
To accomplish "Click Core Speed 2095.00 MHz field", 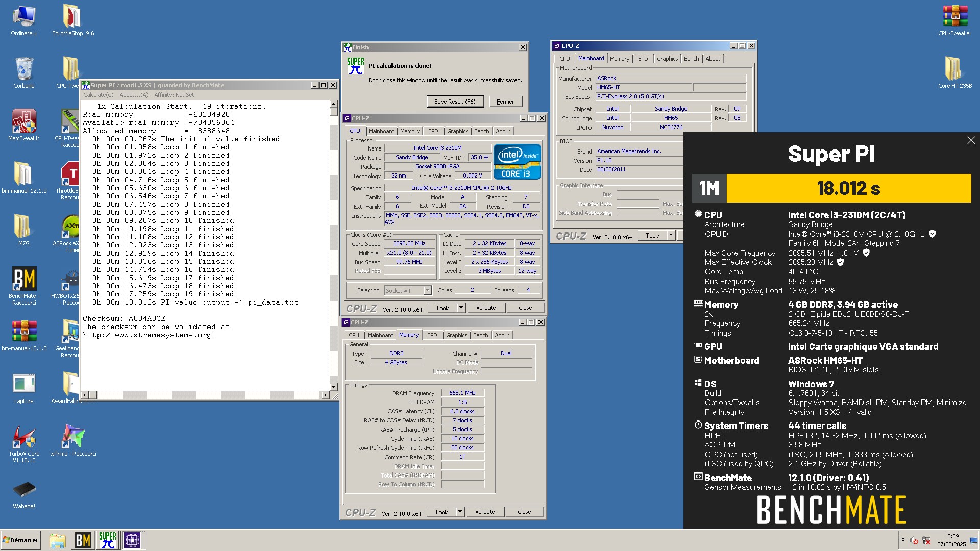I will click(x=409, y=243).
